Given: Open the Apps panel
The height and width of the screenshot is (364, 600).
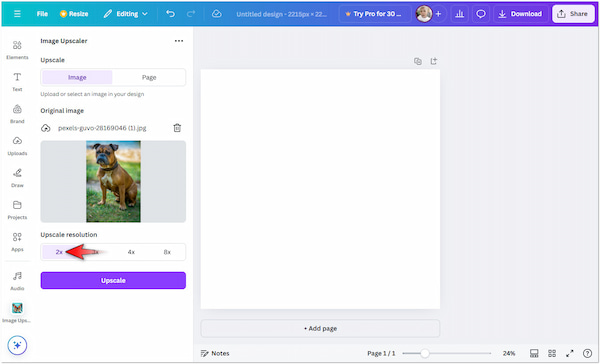Looking at the screenshot, I should [17, 242].
